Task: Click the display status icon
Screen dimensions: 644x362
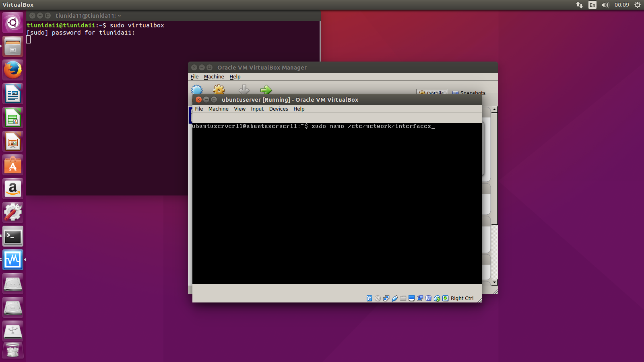Action: 411,298
